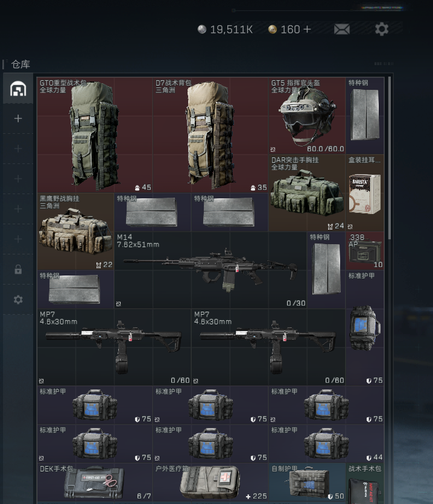Pick the GT5 指挥官头盔 helmet
The image size is (433, 504).
click(306, 115)
